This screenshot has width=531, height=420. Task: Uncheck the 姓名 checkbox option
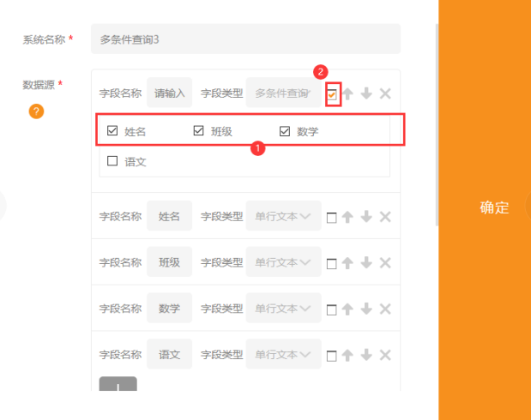[x=112, y=131]
